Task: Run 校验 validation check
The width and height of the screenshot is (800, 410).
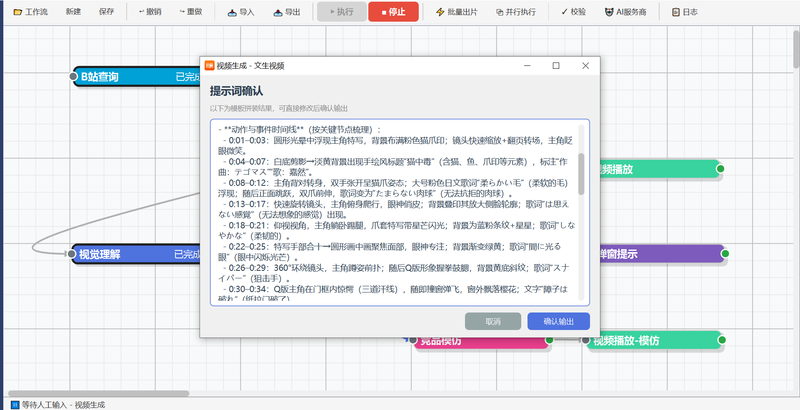Action: (573, 12)
